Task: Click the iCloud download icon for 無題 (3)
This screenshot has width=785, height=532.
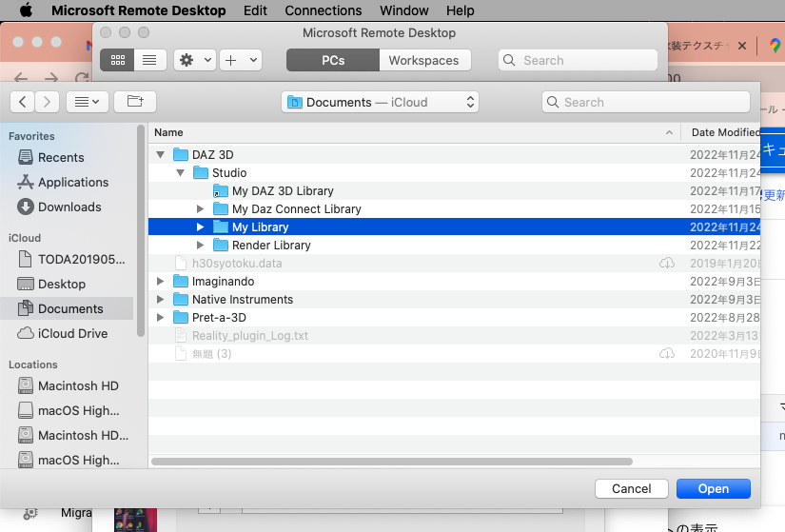Action: [666, 354]
